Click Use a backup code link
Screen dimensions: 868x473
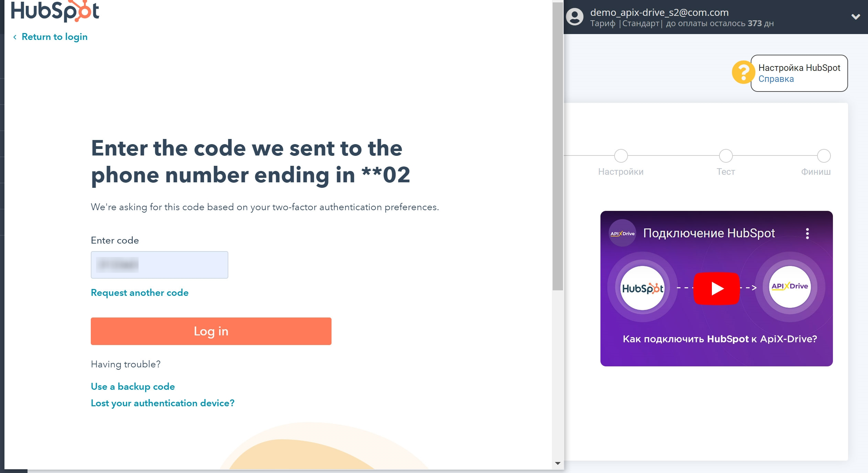point(132,386)
